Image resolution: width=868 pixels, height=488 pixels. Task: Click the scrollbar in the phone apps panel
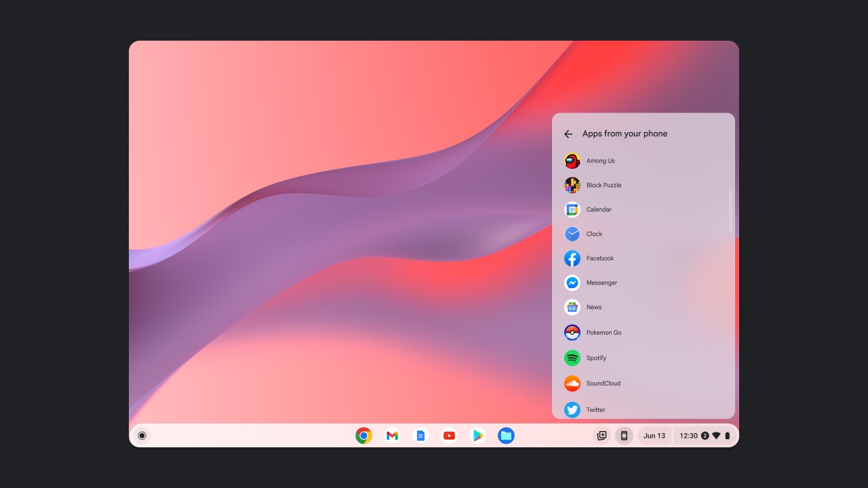coord(730,210)
